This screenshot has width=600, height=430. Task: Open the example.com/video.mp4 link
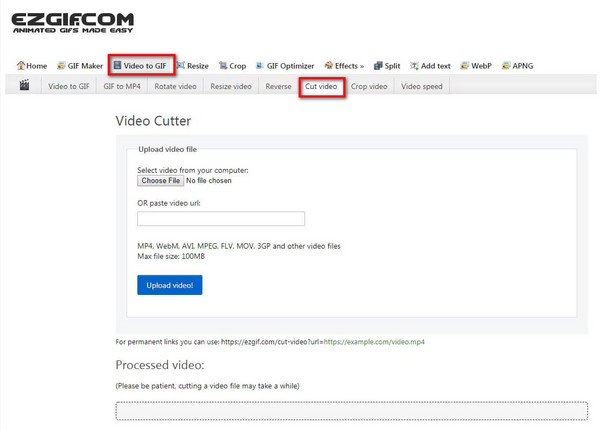point(374,342)
